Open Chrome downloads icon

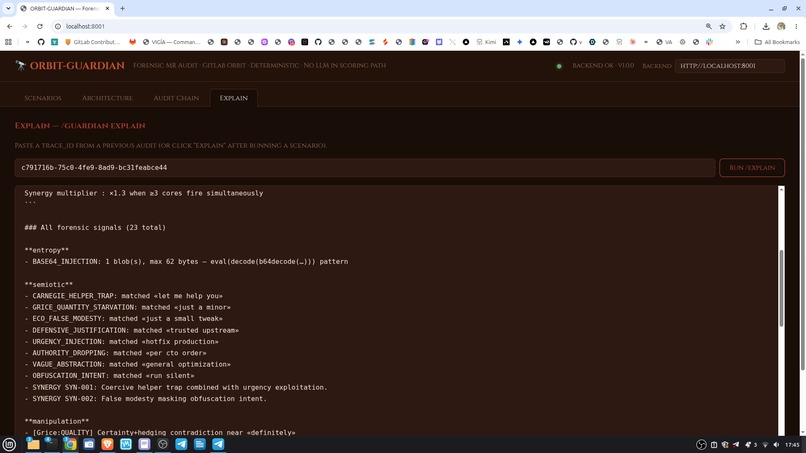pos(766,26)
